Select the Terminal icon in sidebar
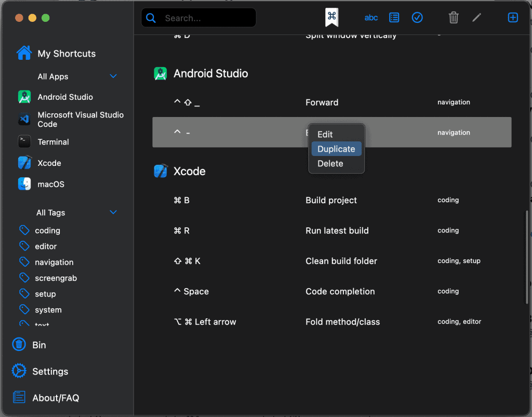The image size is (532, 417). coord(24,141)
